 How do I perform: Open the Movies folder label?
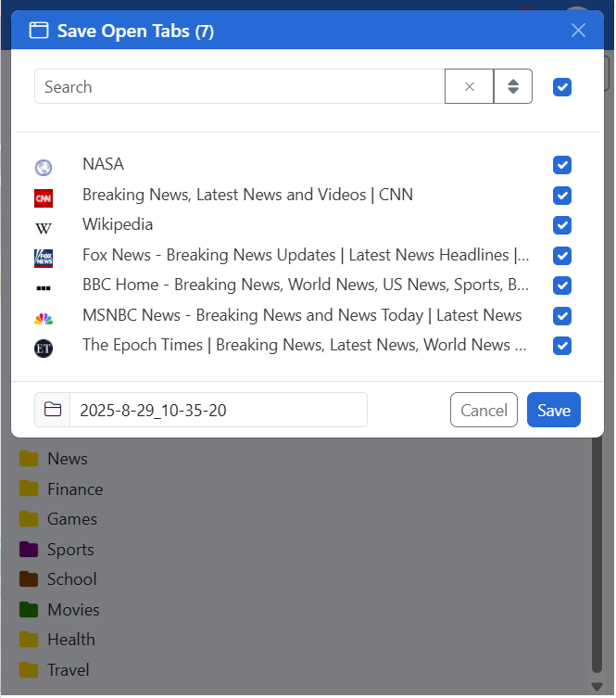pyautogui.click(x=73, y=609)
